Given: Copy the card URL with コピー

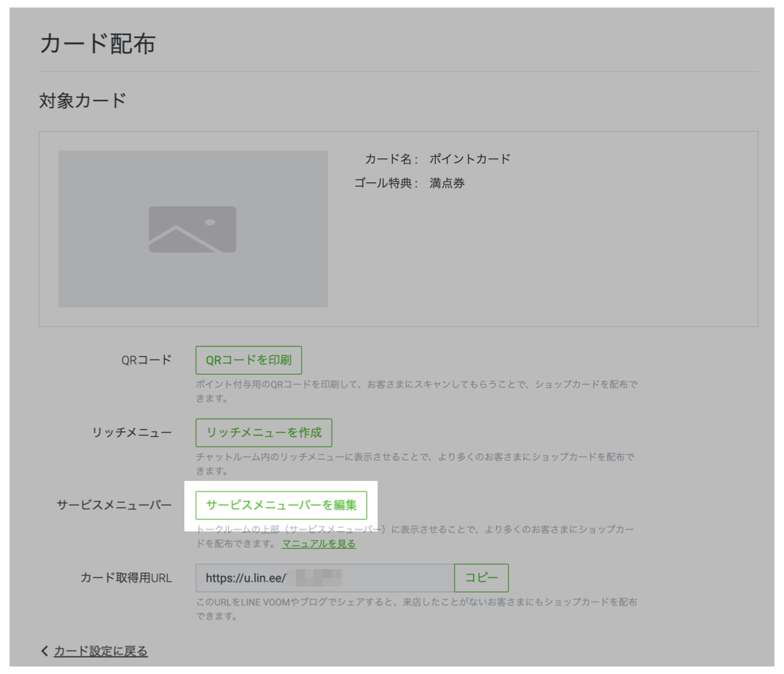Looking at the screenshot, I should [482, 577].
